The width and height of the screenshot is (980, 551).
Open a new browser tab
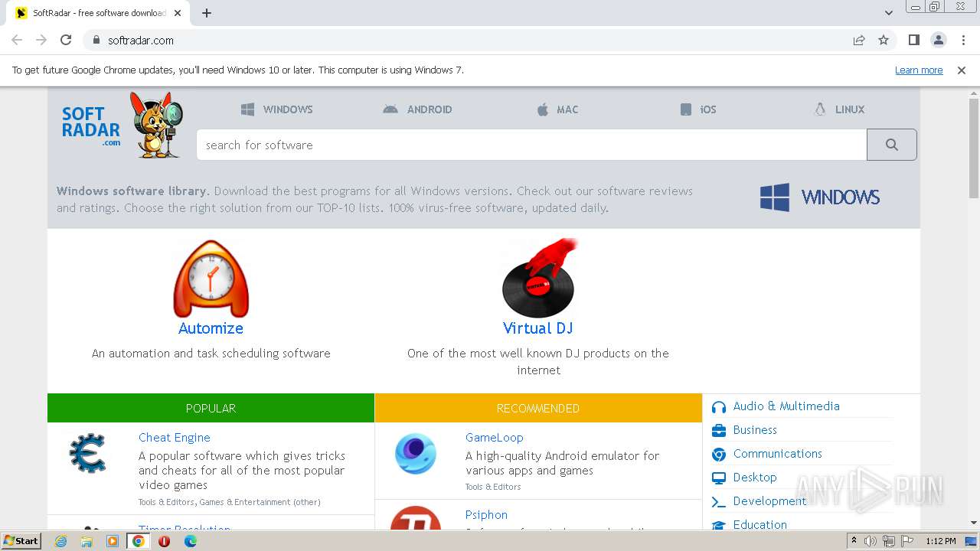[x=207, y=13]
